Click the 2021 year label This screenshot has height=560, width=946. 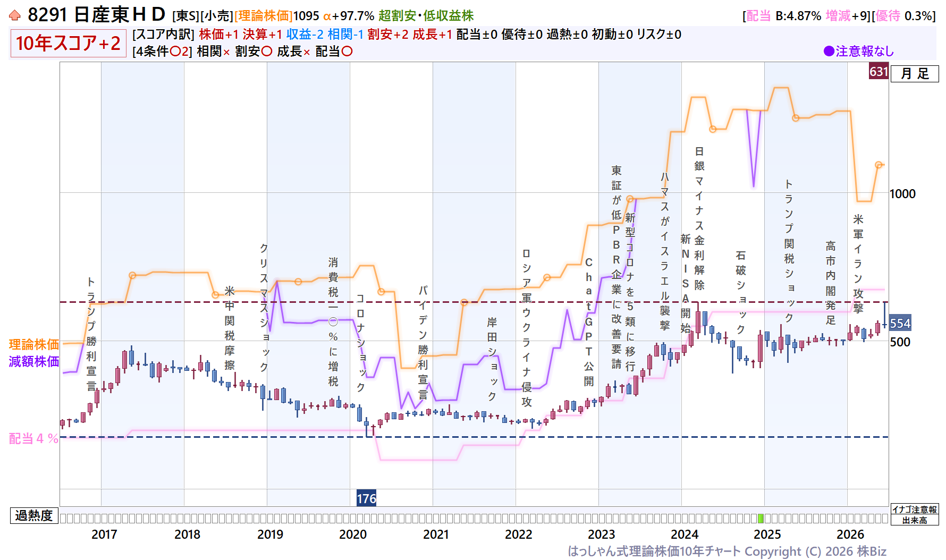(436, 534)
